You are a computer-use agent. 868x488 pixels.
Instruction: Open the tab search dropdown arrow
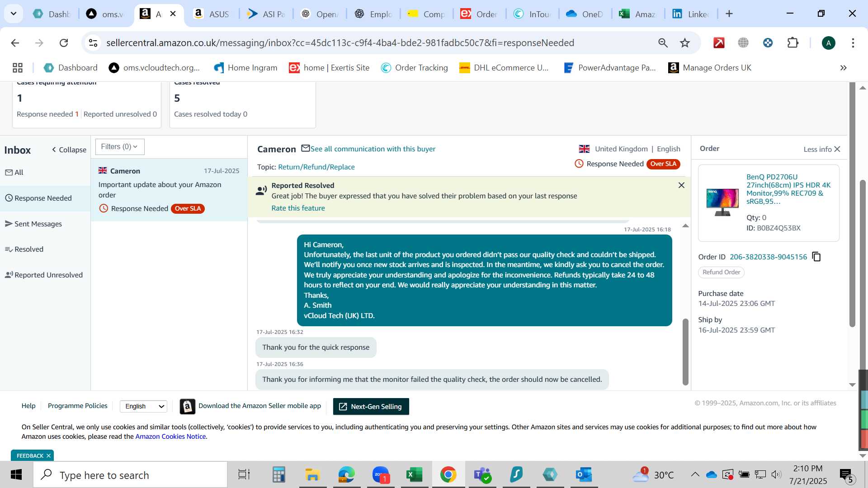[x=14, y=14]
